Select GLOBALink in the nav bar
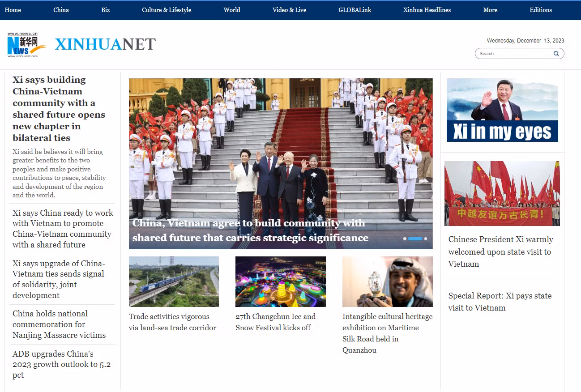 point(355,10)
